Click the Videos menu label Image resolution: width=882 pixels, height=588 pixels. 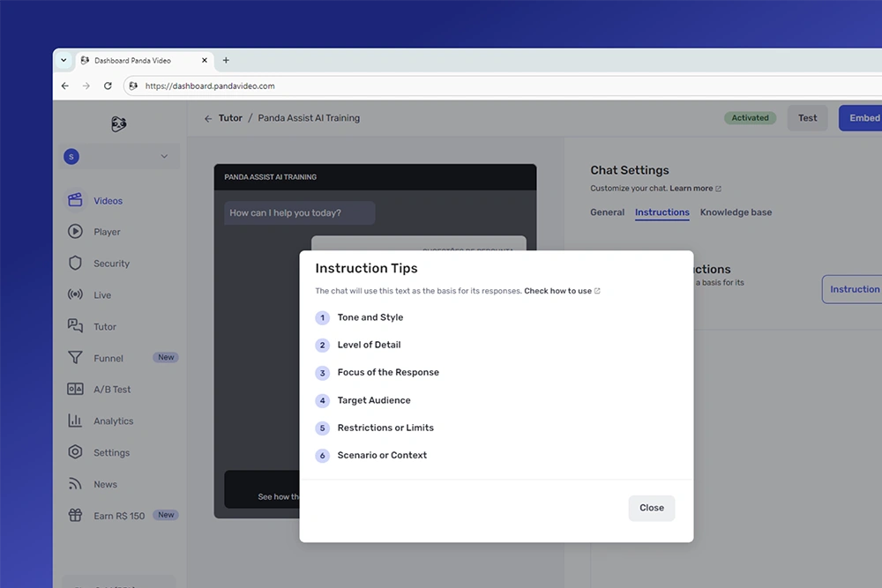pos(108,201)
